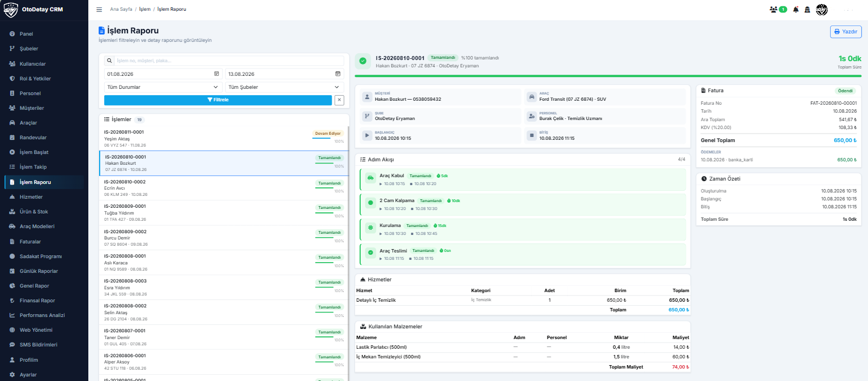This screenshot has height=381, width=868.
Task: Select job IS-20260809-0001 Tuğba Yıldırım
Action: coord(224,213)
